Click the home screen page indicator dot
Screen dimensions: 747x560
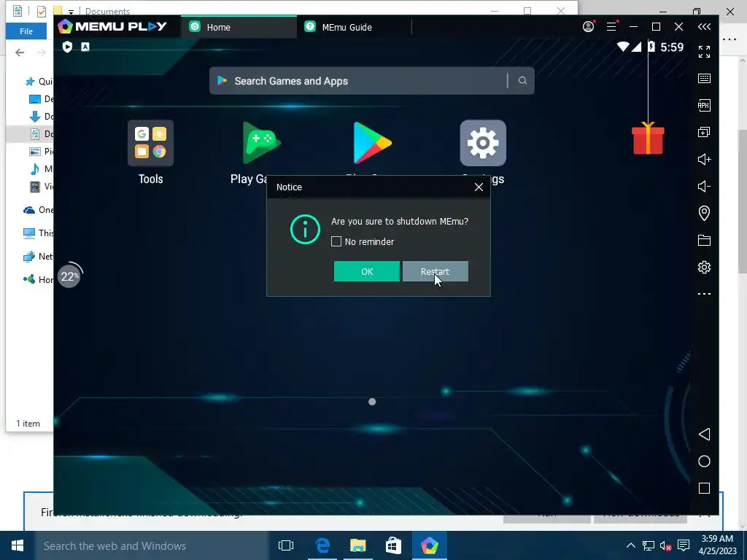[372, 402]
